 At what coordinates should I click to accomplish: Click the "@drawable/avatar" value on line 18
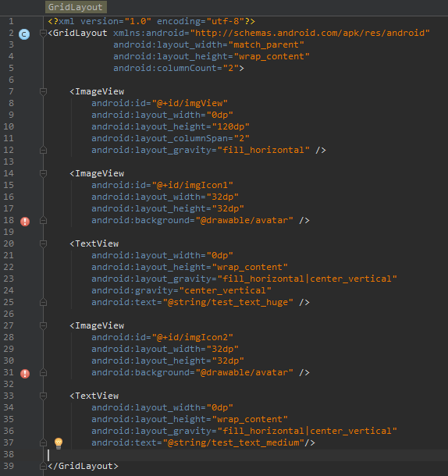click(x=244, y=220)
